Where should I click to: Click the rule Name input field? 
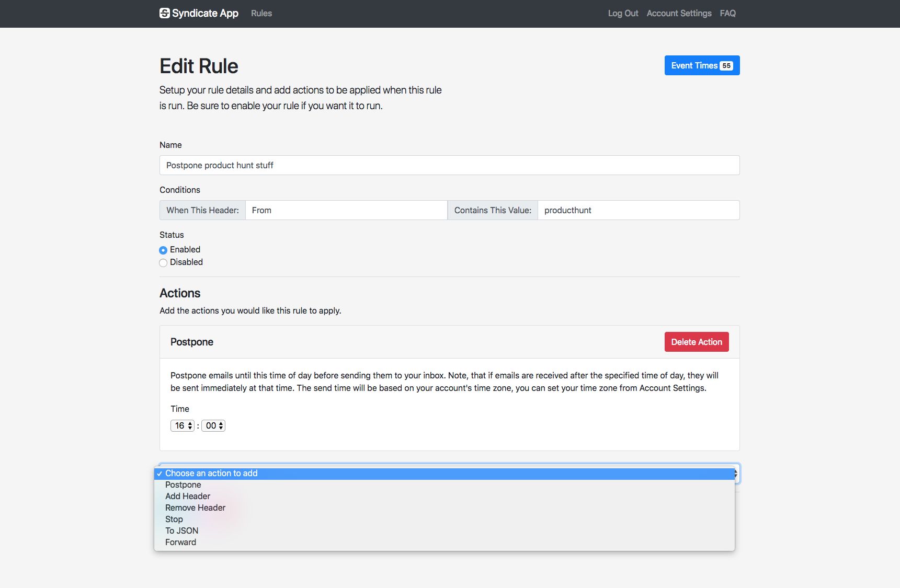click(449, 165)
